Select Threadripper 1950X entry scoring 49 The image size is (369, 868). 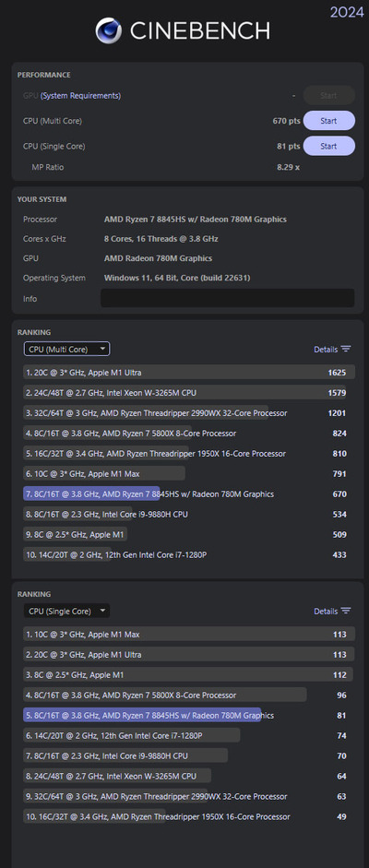(188, 816)
